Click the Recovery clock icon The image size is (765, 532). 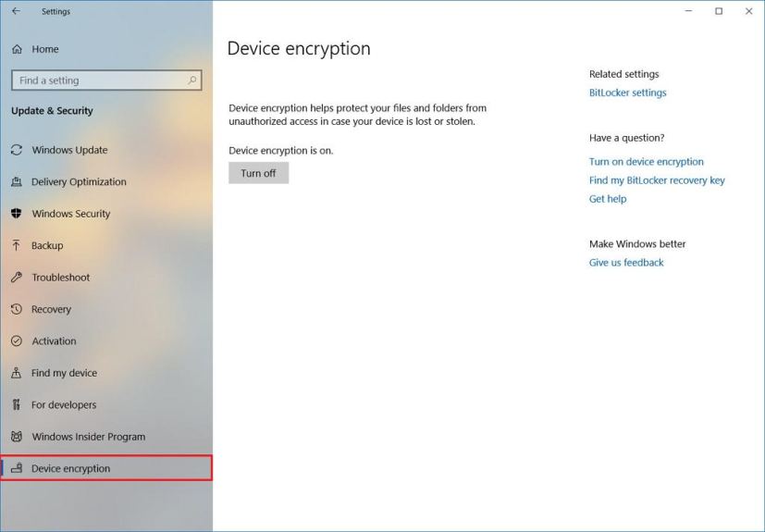[x=17, y=309]
